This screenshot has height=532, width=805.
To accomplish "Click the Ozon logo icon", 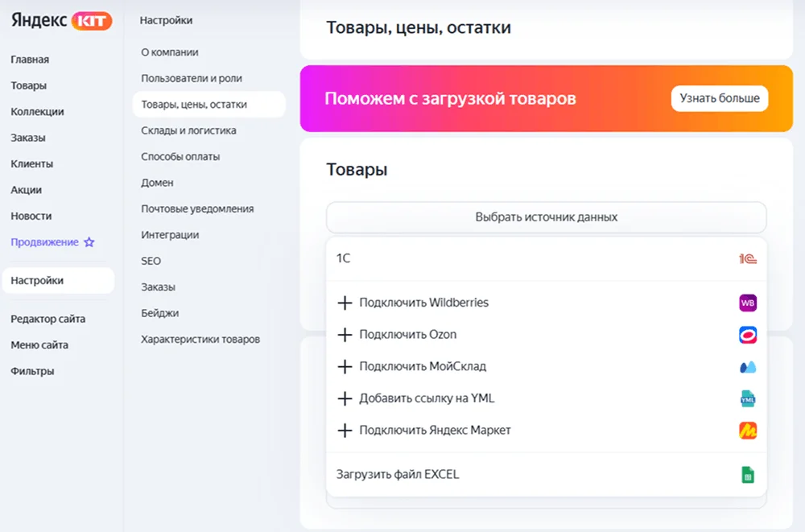I will [748, 335].
